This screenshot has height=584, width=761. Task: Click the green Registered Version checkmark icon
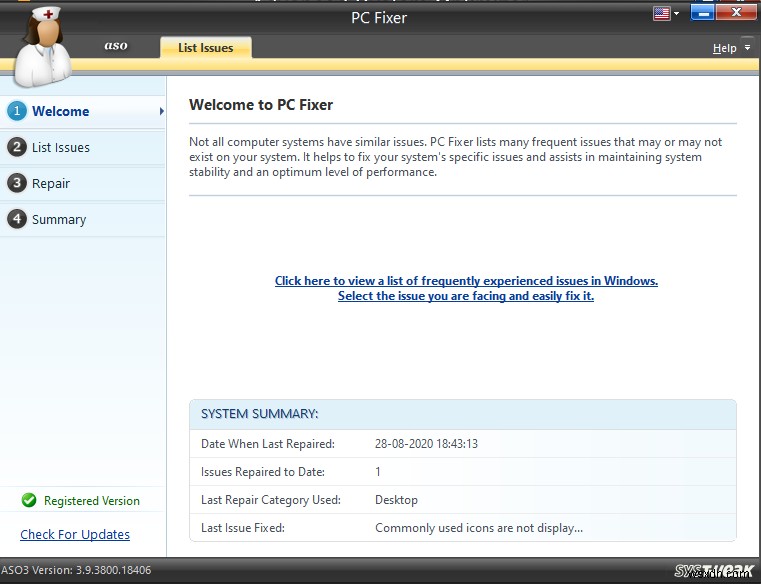click(29, 500)
